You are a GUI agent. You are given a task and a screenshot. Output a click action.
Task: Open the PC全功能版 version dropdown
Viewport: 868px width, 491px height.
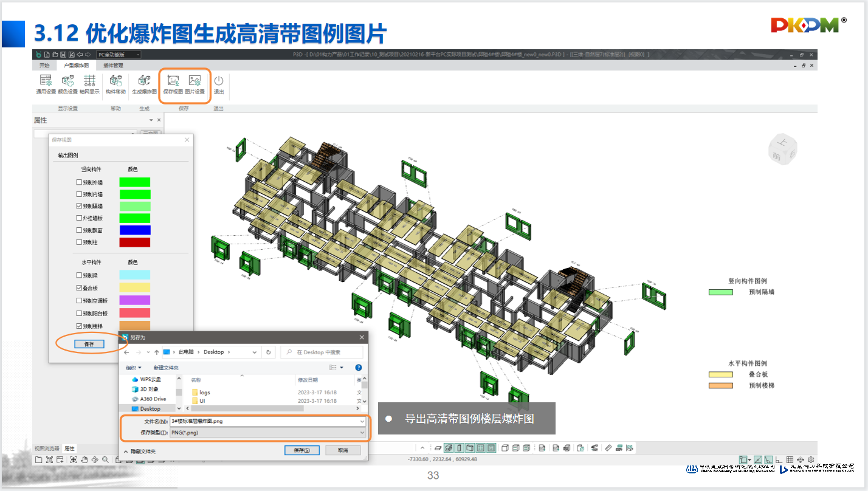click(119, 55)
